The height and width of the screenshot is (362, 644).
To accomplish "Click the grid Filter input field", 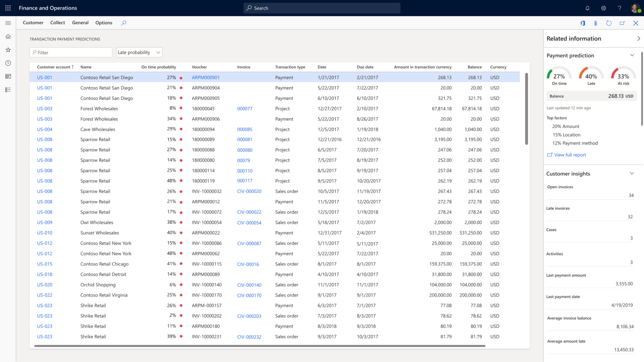I will coord(71,52).
